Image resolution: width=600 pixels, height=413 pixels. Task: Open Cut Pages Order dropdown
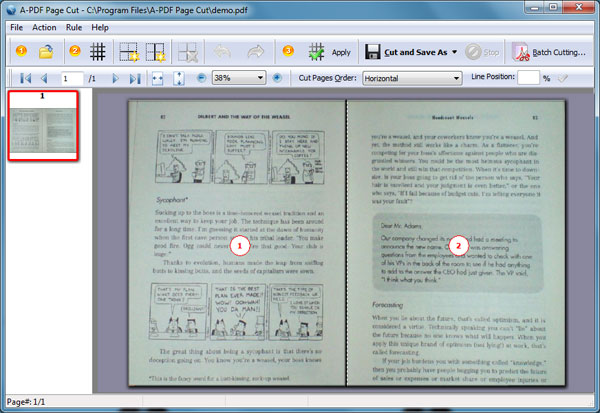pos(412,78)
